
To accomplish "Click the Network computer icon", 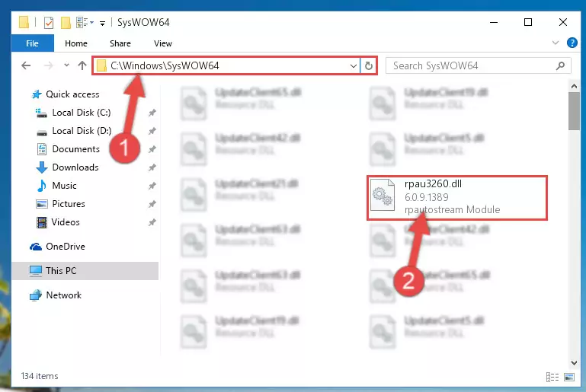I will (x=36, y=295).
